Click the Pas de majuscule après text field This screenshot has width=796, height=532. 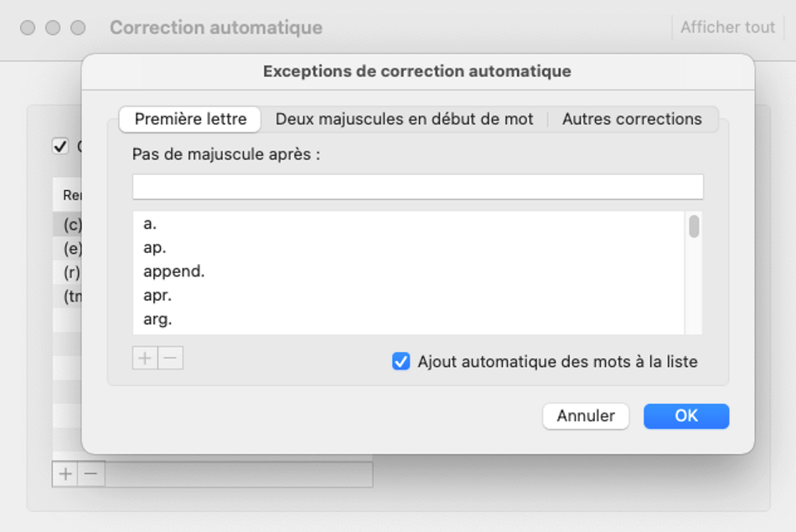coord(418,187)
